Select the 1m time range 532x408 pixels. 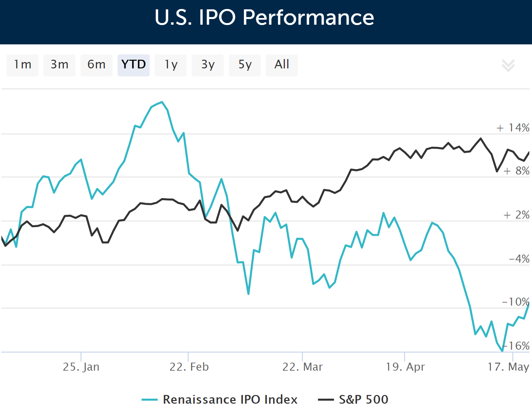22,65
